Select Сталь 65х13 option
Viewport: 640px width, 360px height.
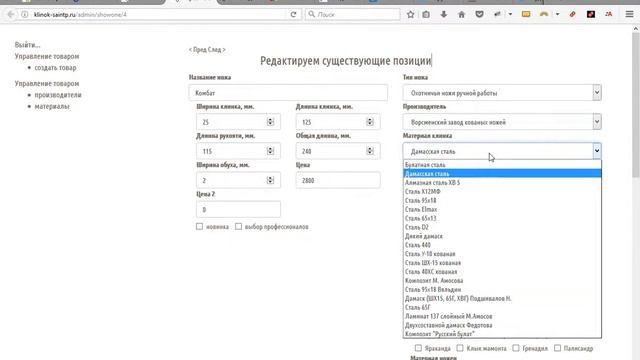[502, 218]
